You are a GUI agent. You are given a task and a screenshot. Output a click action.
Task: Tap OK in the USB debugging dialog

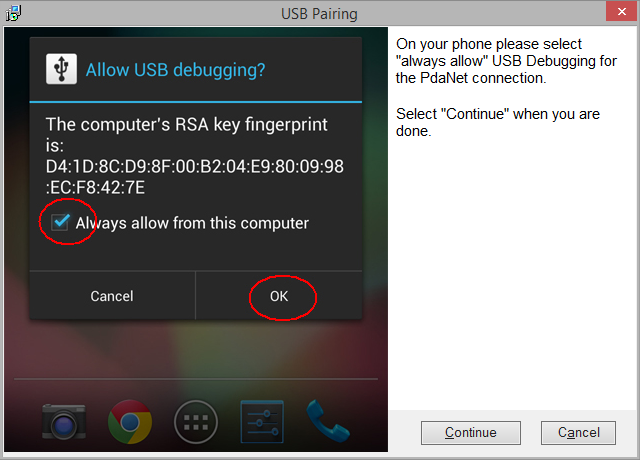point(279,296)
